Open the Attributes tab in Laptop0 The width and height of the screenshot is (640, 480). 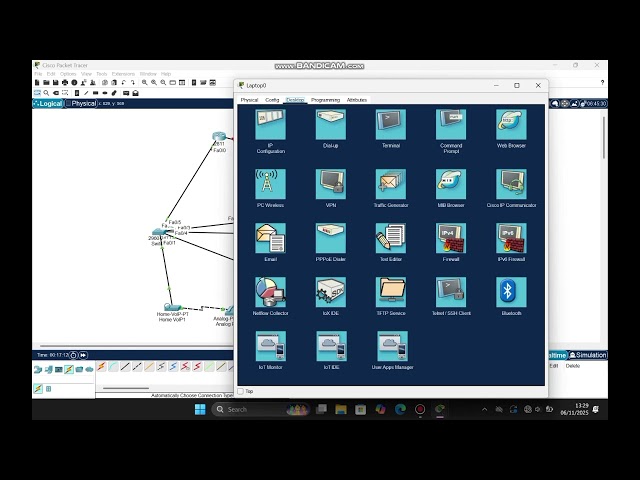357,100
